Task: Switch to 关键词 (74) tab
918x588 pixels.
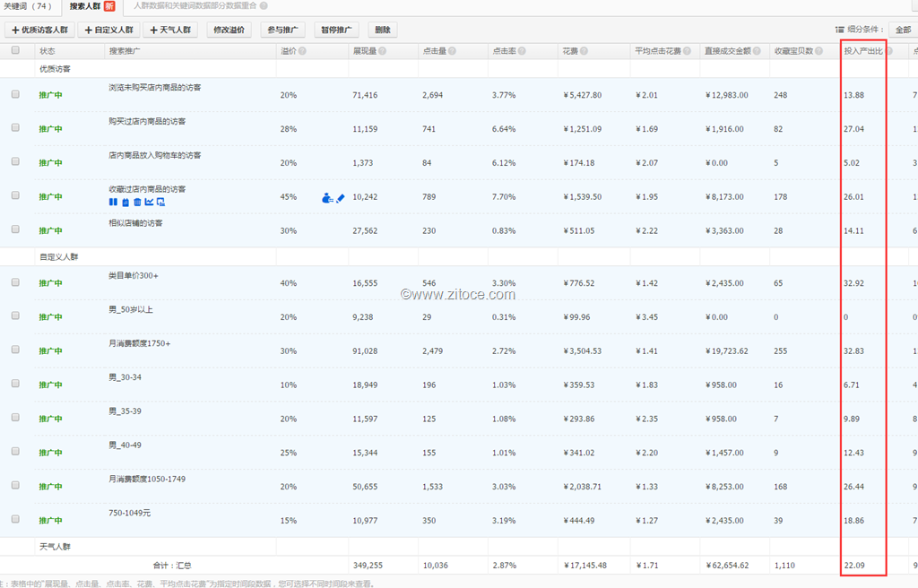Action: [28, 5]
